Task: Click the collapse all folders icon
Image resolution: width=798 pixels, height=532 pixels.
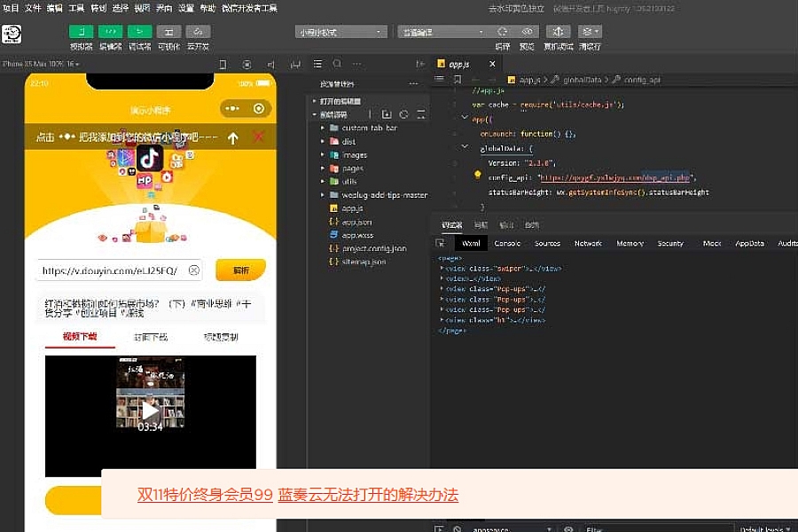Action: pyautogui.click(x=421, y=114)
